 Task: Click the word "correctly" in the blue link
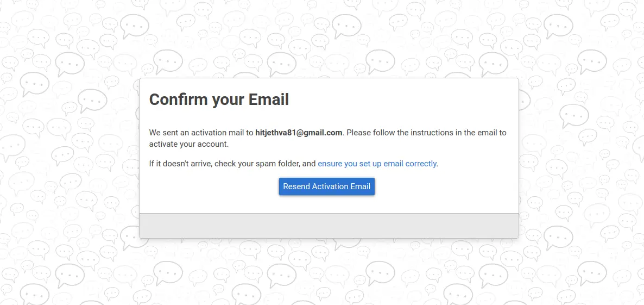421,164
